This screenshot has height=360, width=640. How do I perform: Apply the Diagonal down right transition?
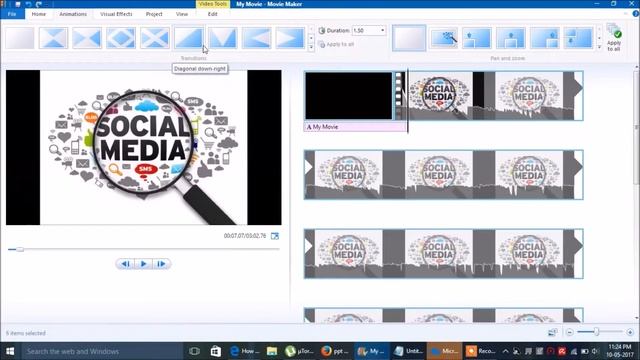pos(189,38)
